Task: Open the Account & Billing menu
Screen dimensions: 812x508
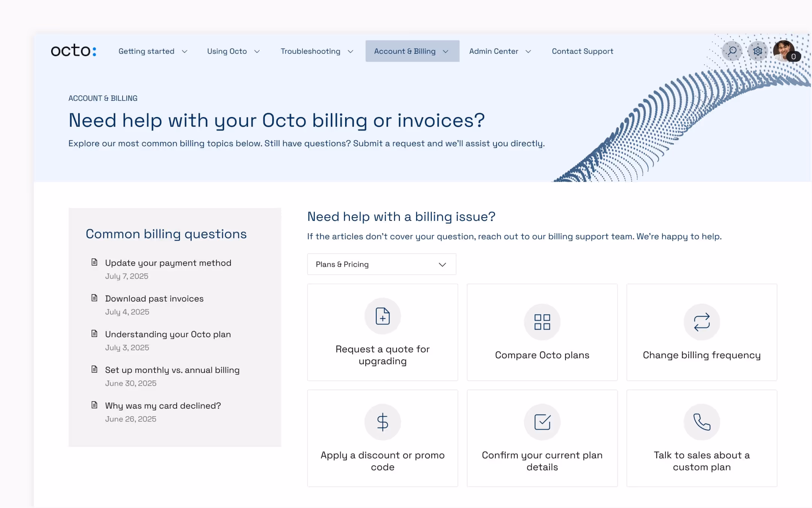Action: [412, 51]
